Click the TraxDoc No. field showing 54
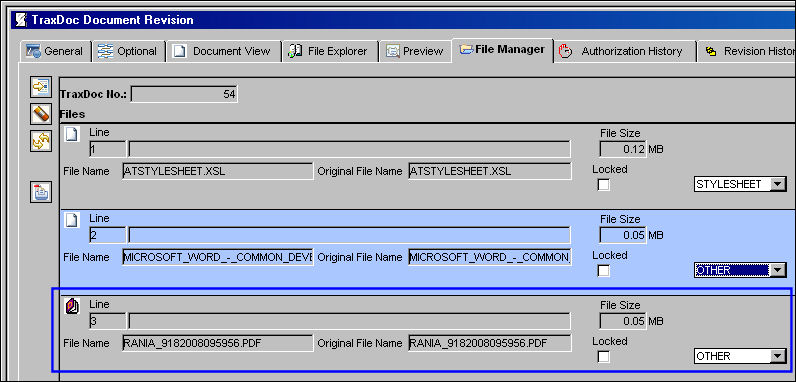 (184, 94)
